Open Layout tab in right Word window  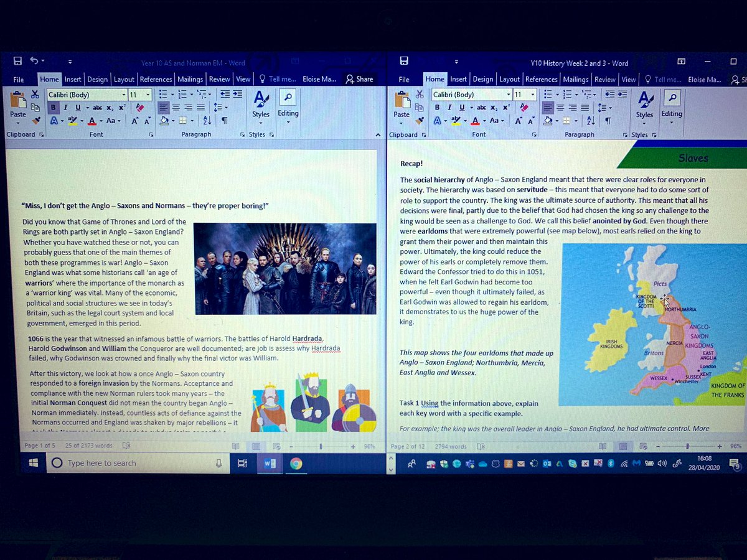coord(509,79)
